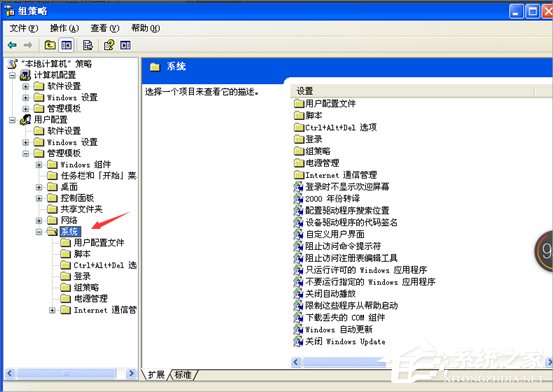Select 任务栏和「开始」菜单 in the tree
This screenshot has width=553, height=392.
(98, 175)
